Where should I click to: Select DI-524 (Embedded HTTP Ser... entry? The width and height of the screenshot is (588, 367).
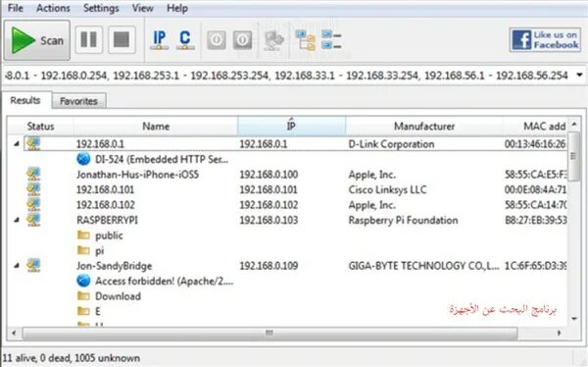click(x=162, y=159)
